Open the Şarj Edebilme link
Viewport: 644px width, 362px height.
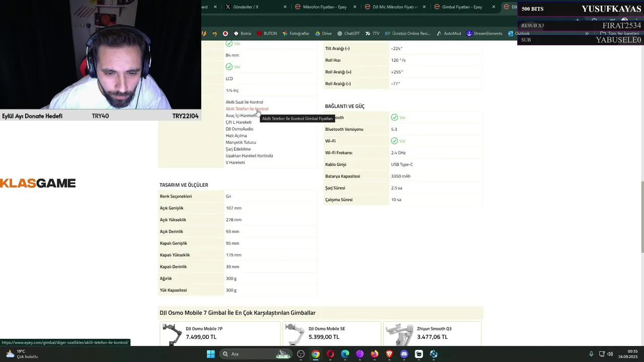click(x=238, y=149)
